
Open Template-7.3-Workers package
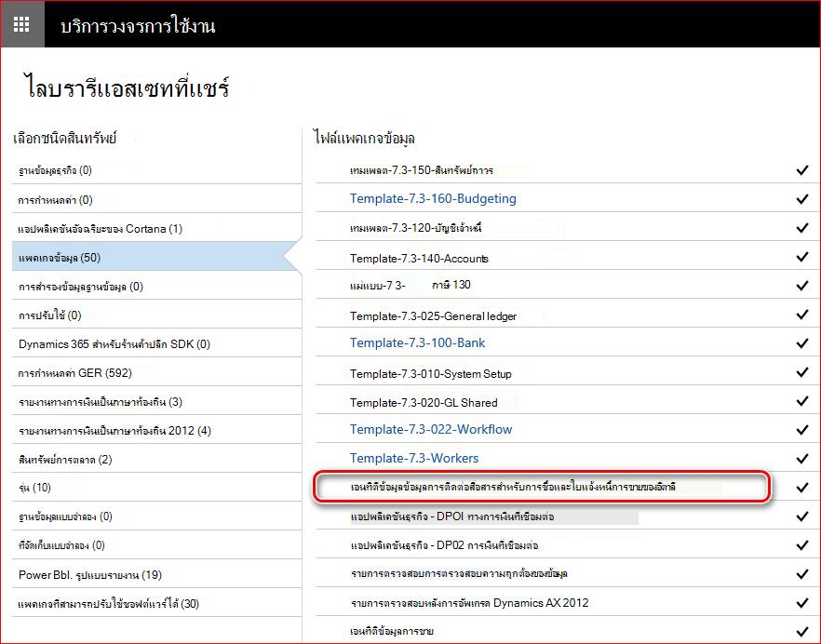(x=414, y=458)
